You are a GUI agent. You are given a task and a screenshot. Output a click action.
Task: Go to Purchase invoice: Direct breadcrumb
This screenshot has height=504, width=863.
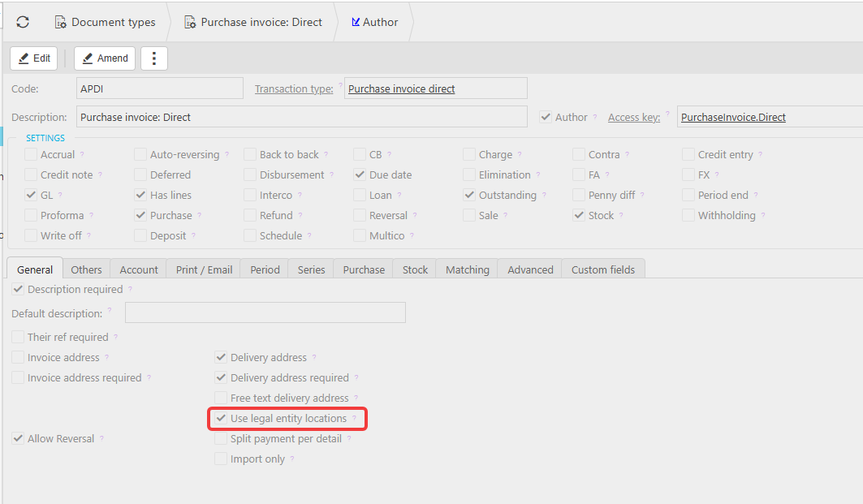click(x=253, y=22)
